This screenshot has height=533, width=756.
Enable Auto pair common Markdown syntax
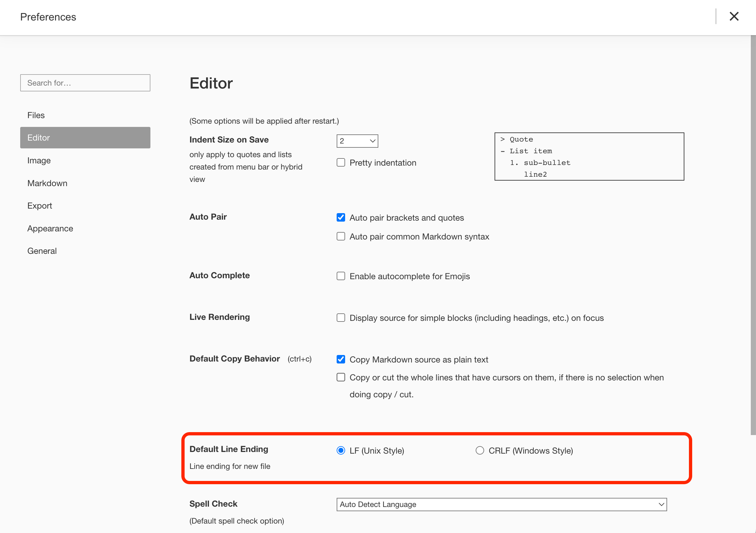341,236
